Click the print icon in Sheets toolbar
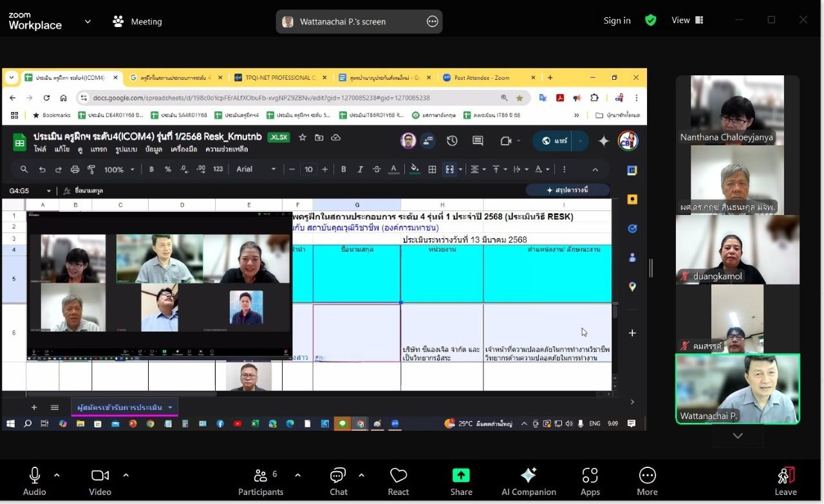Viewport: 824px width, 504px height. (x=75, y=169)
